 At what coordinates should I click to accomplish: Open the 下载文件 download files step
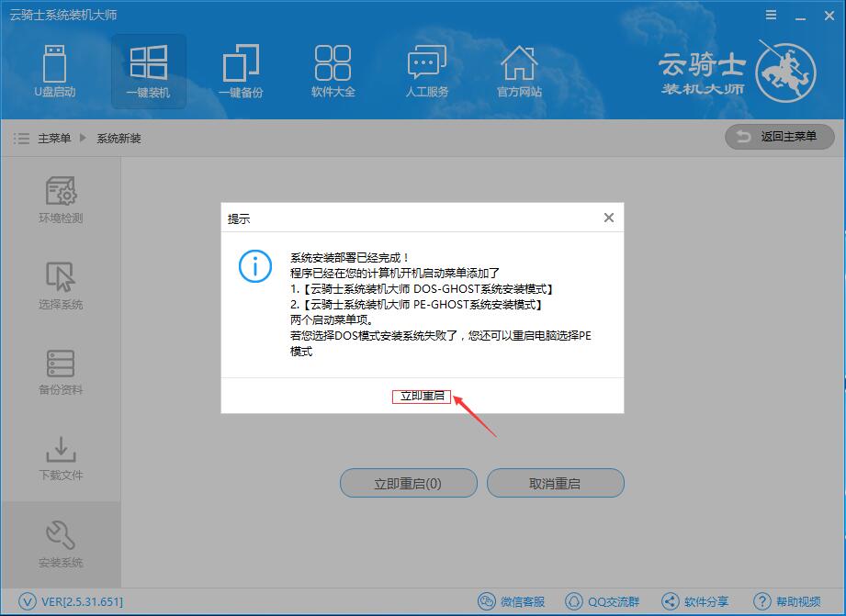click(x=59, y=457)
